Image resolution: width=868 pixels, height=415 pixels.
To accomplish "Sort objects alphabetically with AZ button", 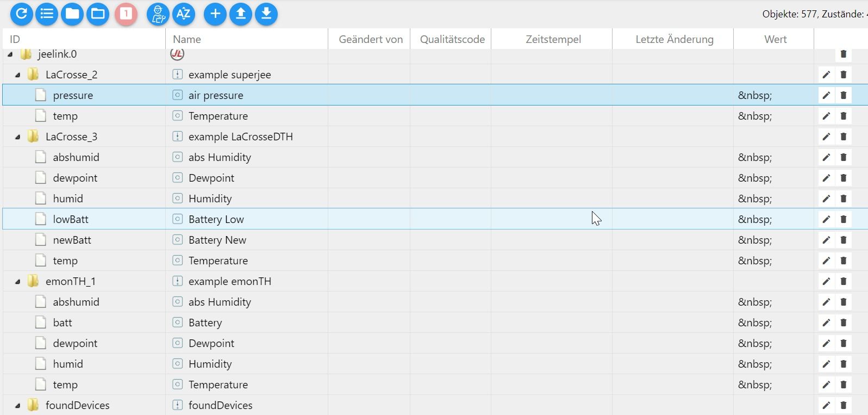I will [184, 14].
